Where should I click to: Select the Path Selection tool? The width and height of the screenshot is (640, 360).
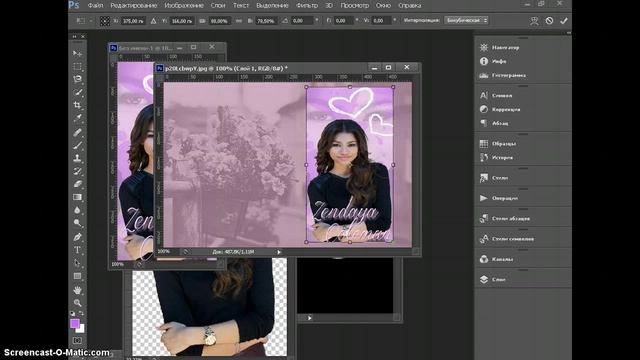[77, 263]
